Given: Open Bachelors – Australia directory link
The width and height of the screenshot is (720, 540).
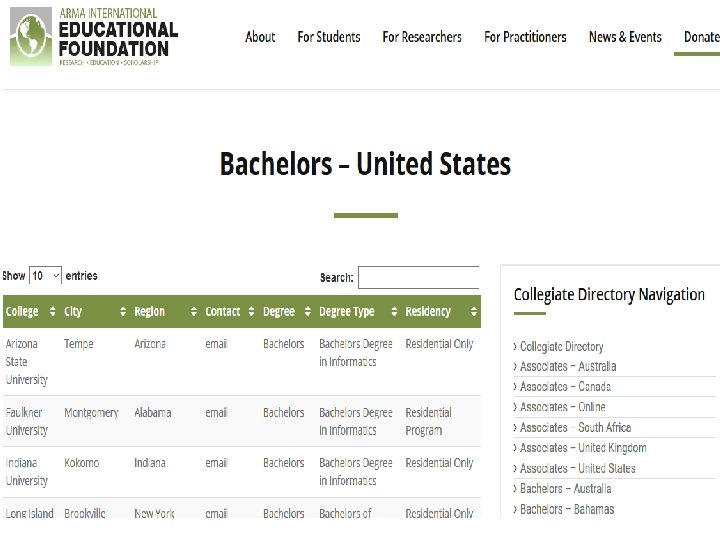Looking at the screenshot, I should (x=566, y=489).
